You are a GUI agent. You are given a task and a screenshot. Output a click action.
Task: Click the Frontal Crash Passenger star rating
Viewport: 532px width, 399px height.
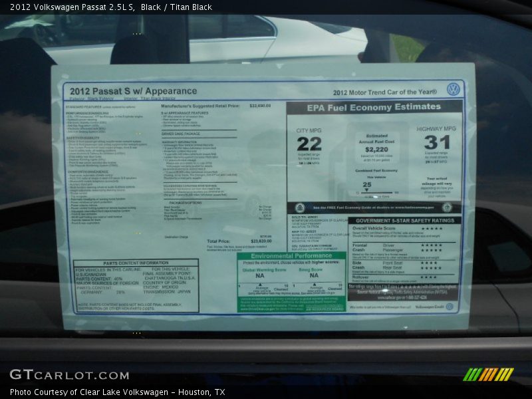point(432,251)
